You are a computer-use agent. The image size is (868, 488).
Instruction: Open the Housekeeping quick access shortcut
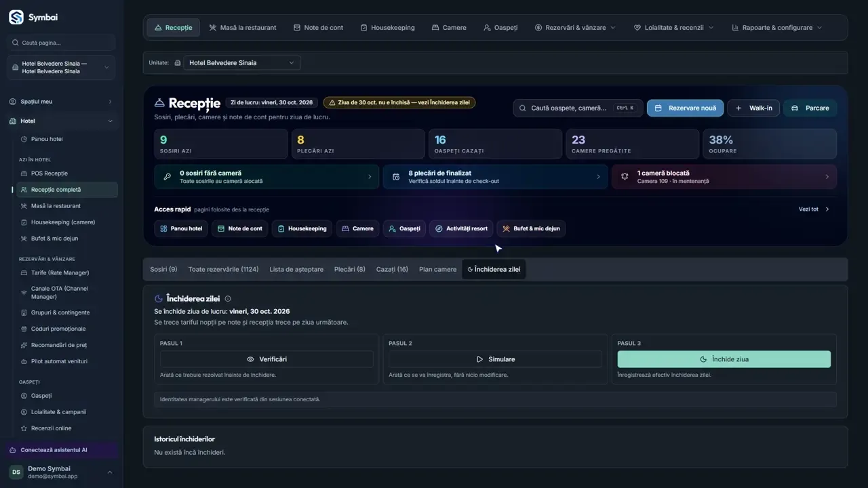pos(302,228)
